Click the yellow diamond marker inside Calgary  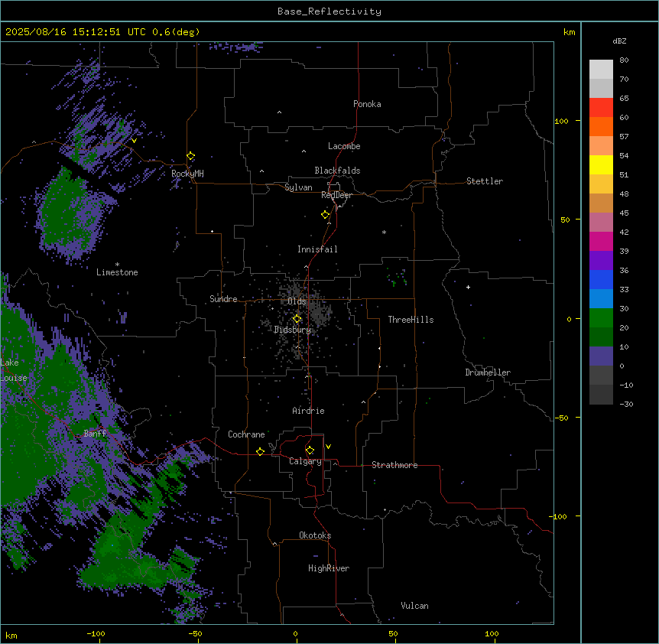(310, 450)
